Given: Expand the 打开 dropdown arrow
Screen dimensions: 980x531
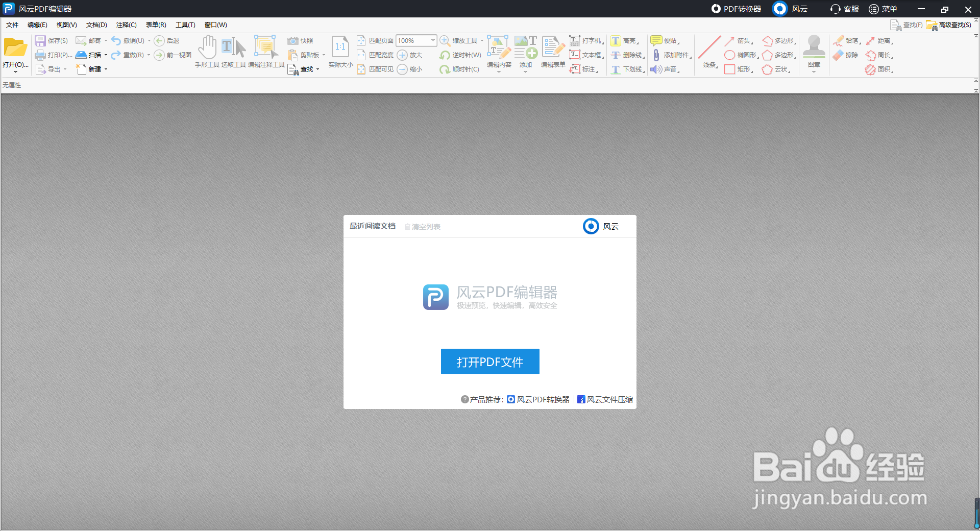Looking at the screenshot, I should (x=15, y=71).
